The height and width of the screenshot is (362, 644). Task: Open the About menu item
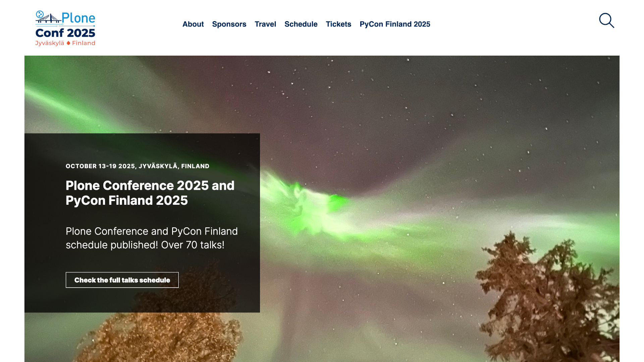[x=193, y=24]
